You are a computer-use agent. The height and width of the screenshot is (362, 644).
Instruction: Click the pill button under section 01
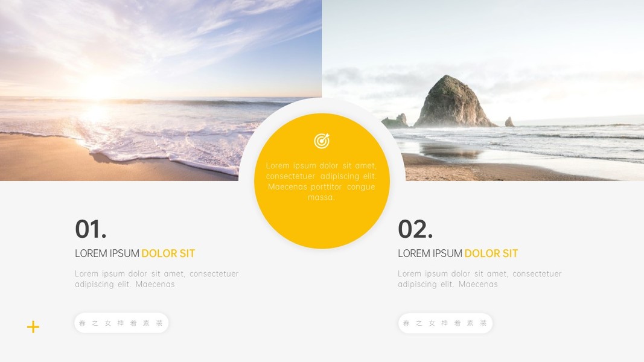click(121, 323)
